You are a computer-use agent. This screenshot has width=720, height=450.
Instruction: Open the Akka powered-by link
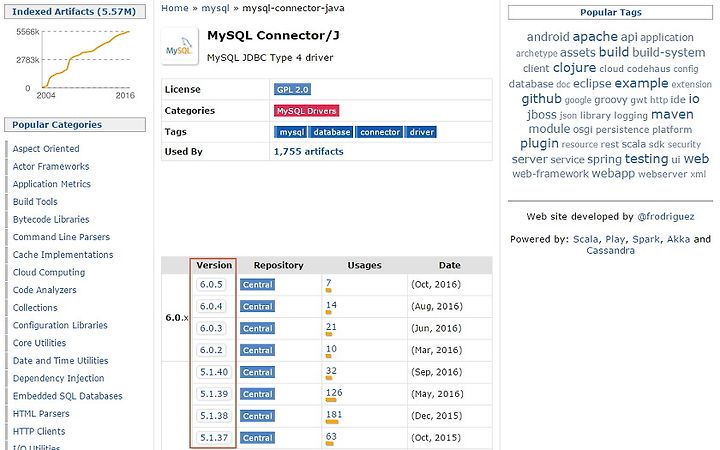click(x=678, y=239)
